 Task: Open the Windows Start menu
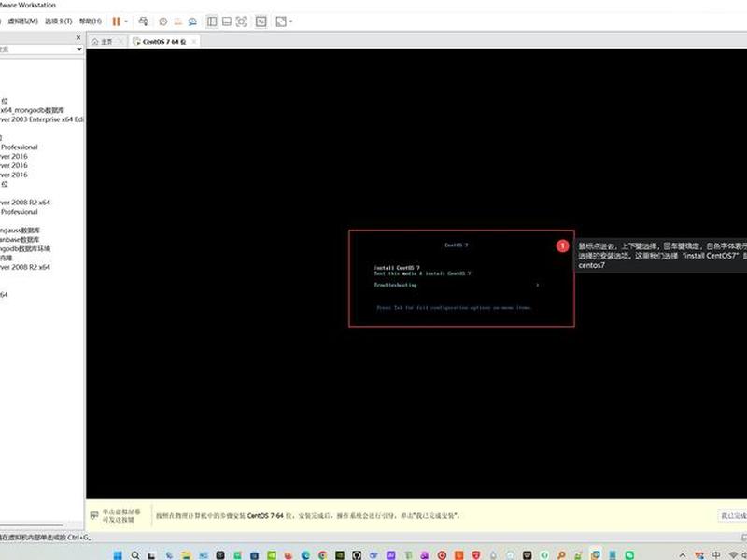click(118, 555)
